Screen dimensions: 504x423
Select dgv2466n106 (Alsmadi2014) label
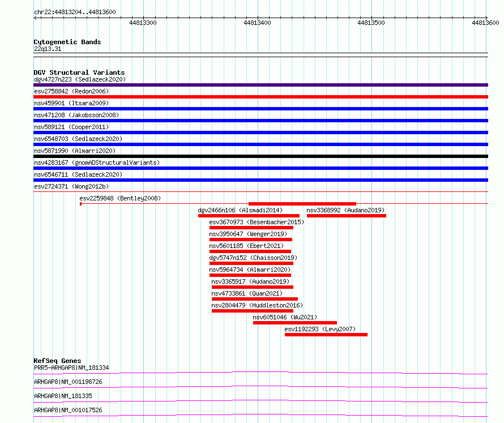pos(240,210)
